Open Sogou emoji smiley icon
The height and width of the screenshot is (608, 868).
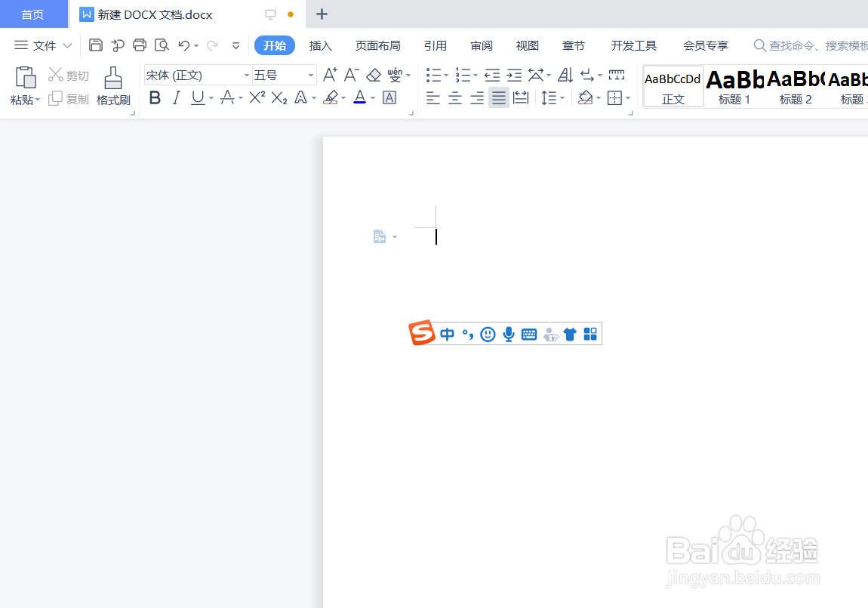(488, 334)
